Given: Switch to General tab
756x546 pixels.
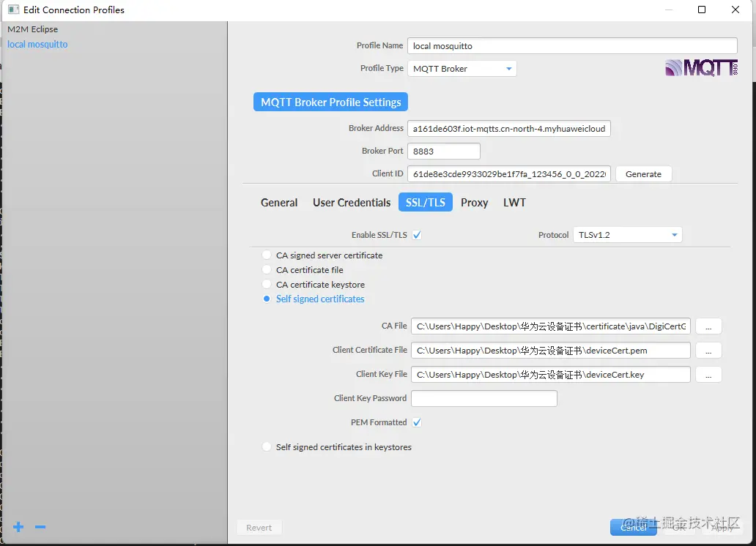Looking at the screenshot, I should pos(279,203).
